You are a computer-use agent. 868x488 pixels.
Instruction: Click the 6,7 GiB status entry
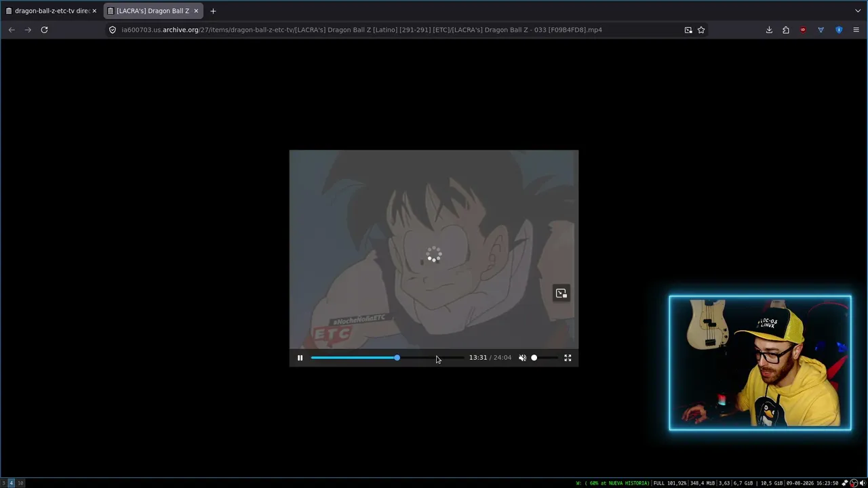(x=743, y=483)
